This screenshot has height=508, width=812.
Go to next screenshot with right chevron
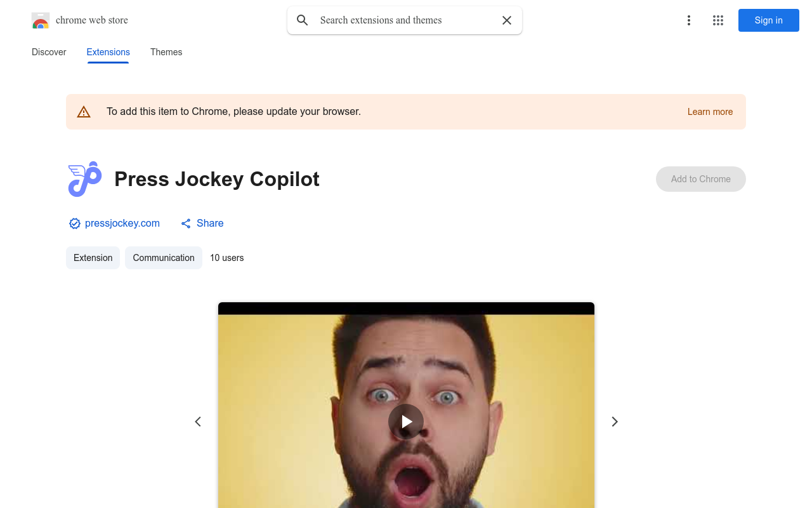point(614,422)
